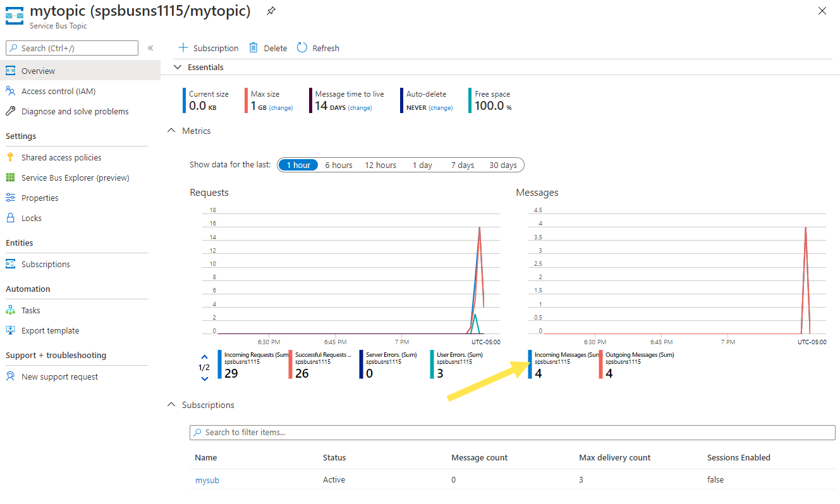
Task: Open Shared access policies key icon
Action: pyautogui.click(x=10, y=157)
